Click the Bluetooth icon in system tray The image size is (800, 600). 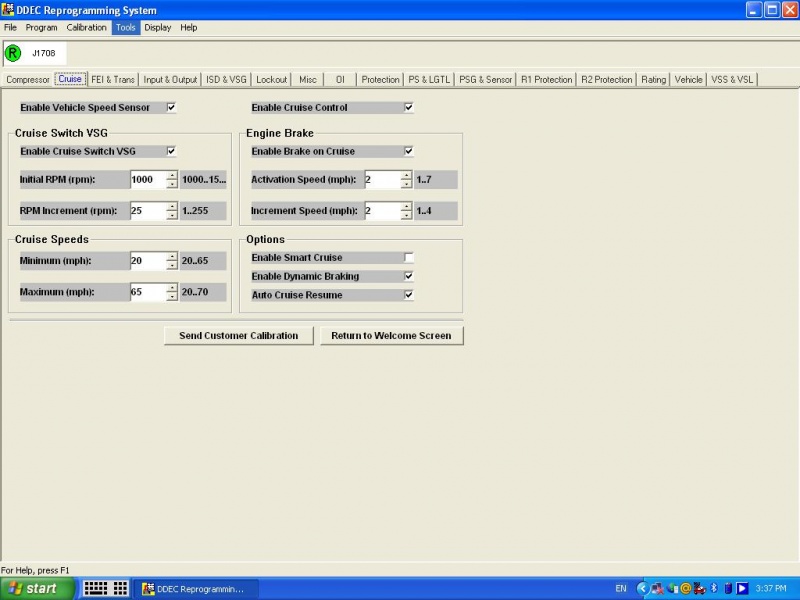tap(714, 588)
